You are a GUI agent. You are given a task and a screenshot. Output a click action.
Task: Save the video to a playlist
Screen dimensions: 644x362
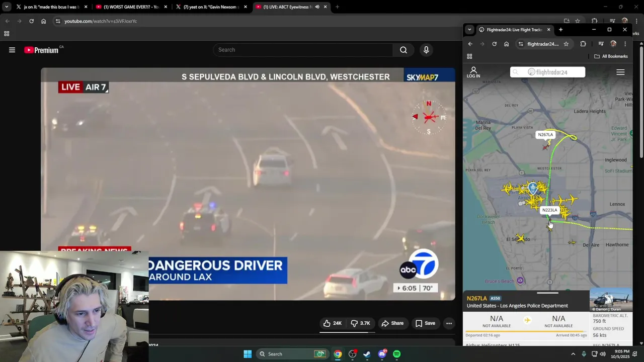click(425, 323)
